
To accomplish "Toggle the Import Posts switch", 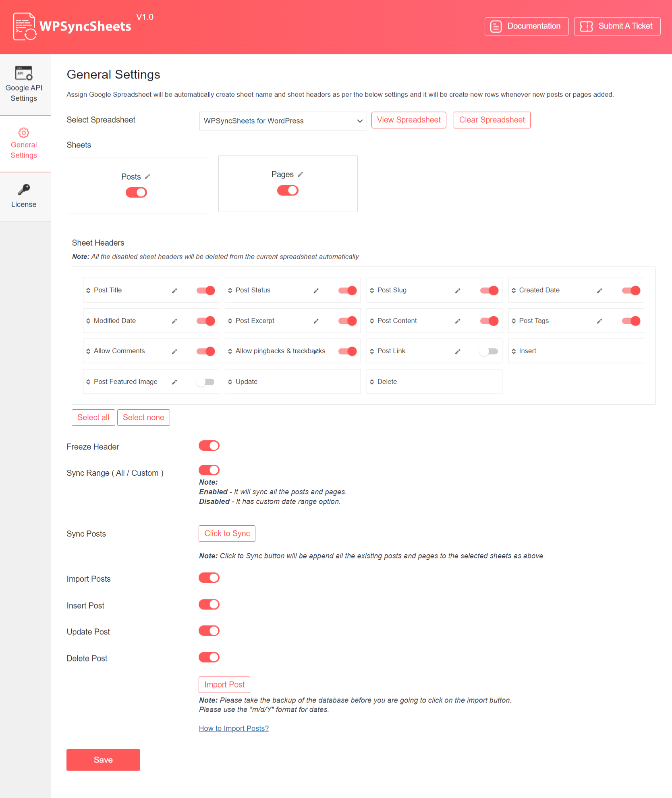I will pos(209,578).
